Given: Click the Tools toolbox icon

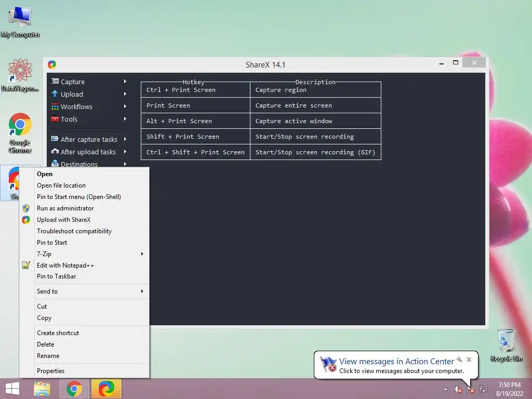Looking at the screenshot, I should point(55,119).
